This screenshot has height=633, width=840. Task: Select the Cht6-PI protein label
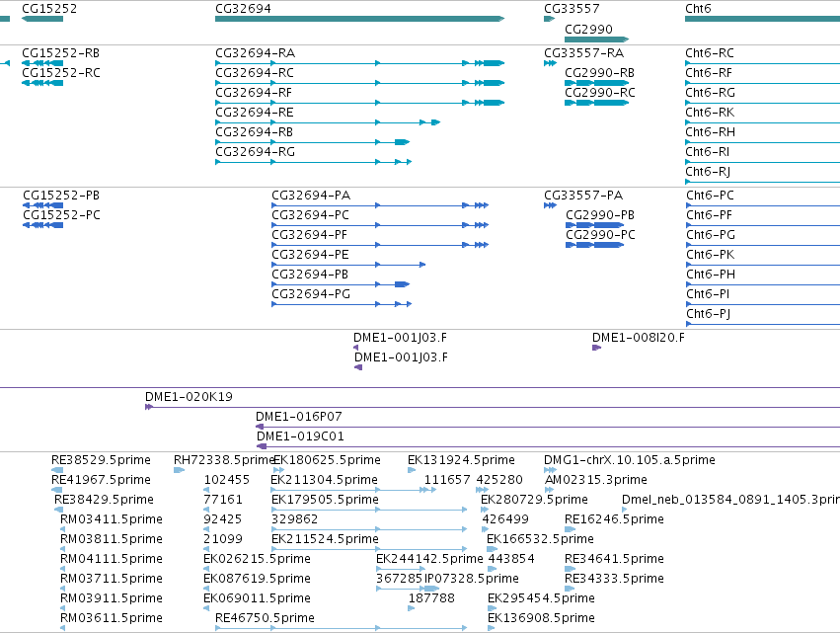coord(708,294)
